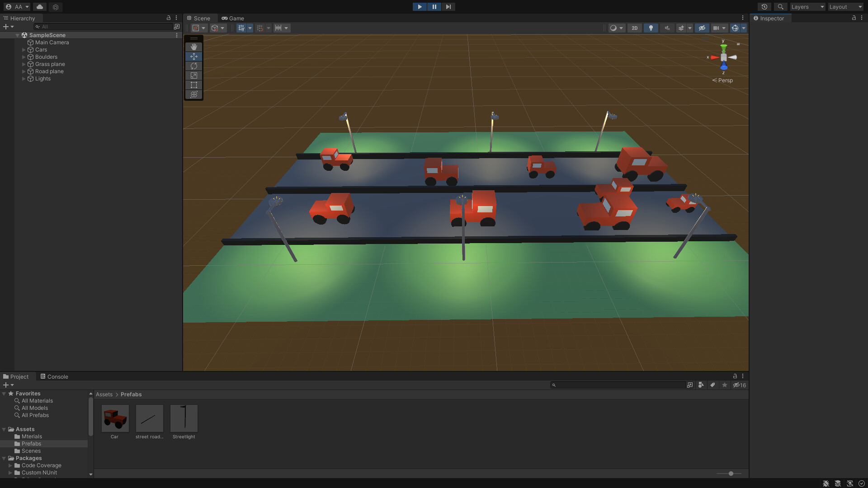This screenshot has height=488, width=868.
Task: Click the Step frame button
Action: (x=448, y=7)
